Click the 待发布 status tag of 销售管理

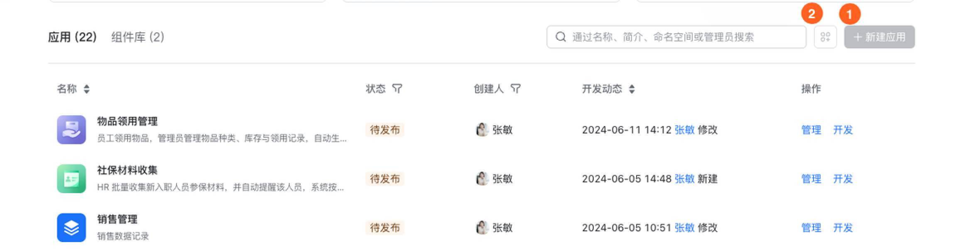[x=385, y=228]
